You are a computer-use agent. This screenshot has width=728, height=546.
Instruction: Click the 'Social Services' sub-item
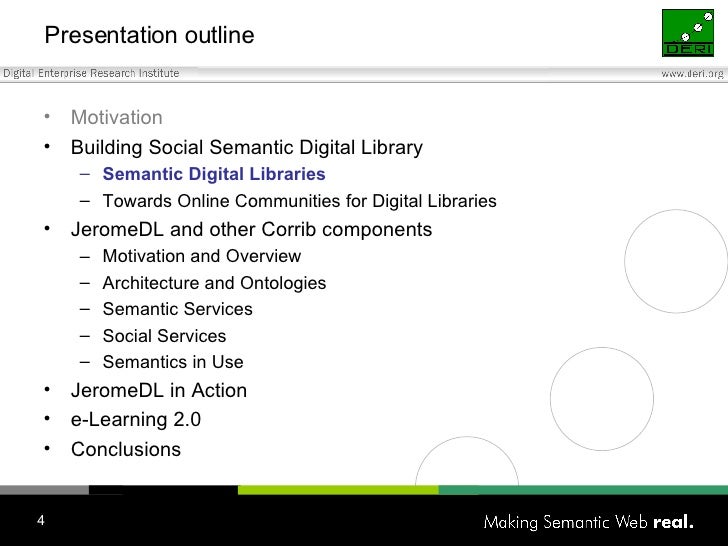tap(164, 336)
